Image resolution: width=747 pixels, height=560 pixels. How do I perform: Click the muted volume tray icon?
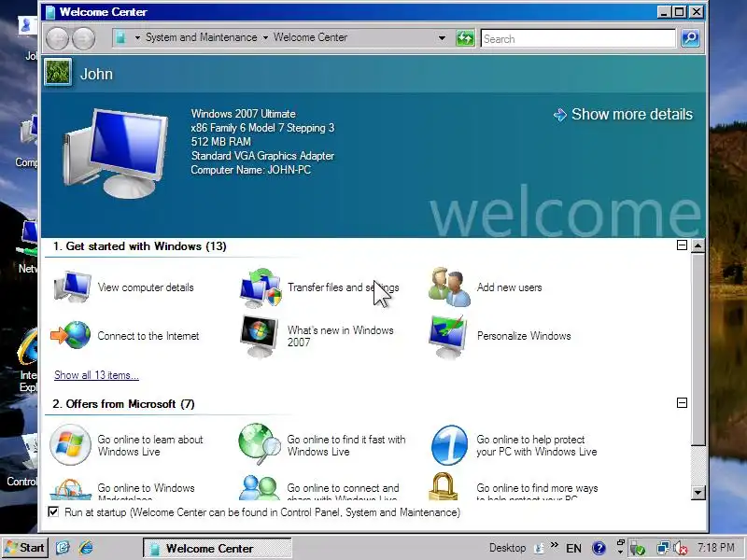click(681, 549)
